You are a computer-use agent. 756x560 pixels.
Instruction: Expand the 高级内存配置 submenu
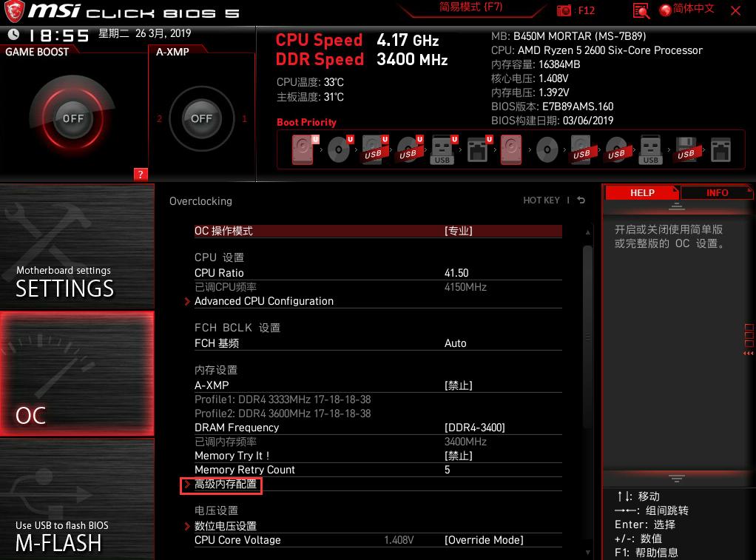tap(221, 485)
